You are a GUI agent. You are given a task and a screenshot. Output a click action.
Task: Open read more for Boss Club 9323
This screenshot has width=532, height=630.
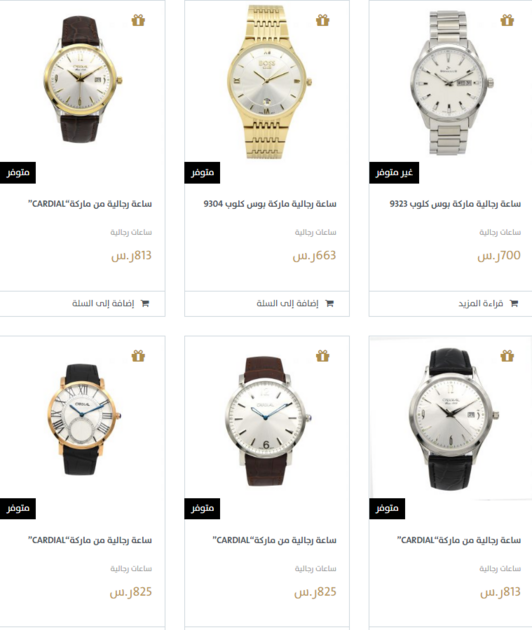[x=481, y=303]
